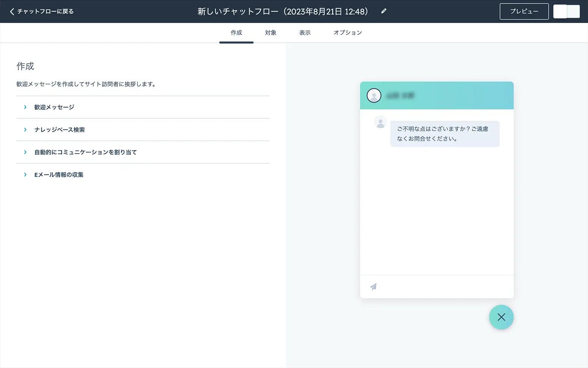Click the blurred agent name in chat header
The height and width of the screenshot is (368, 588).
tap(400, 96)
